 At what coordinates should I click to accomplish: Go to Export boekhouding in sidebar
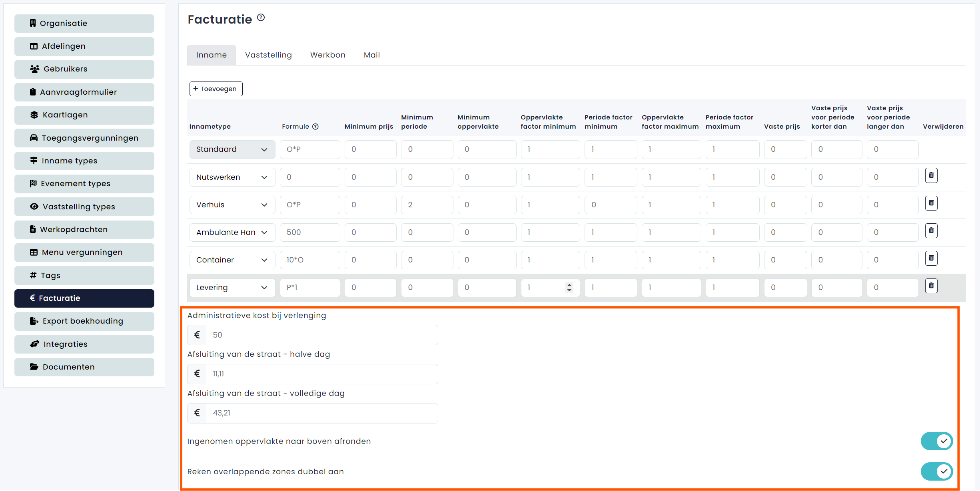tap(84, 321)
